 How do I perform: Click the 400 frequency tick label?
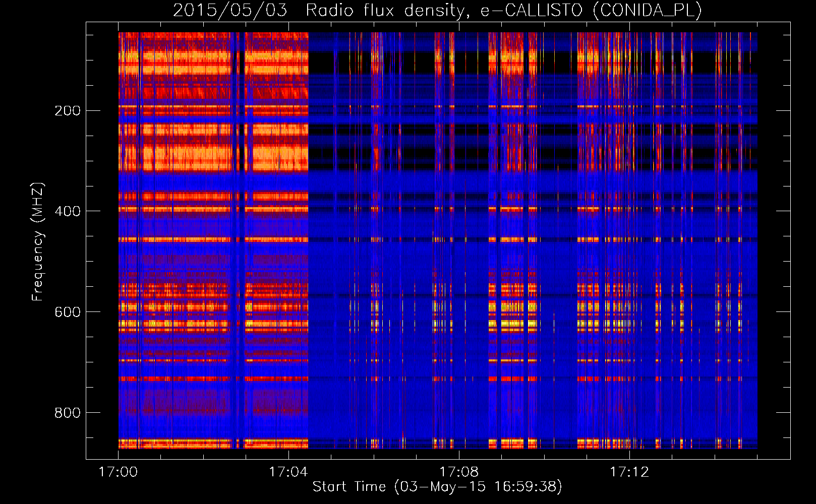pos(68,211)
